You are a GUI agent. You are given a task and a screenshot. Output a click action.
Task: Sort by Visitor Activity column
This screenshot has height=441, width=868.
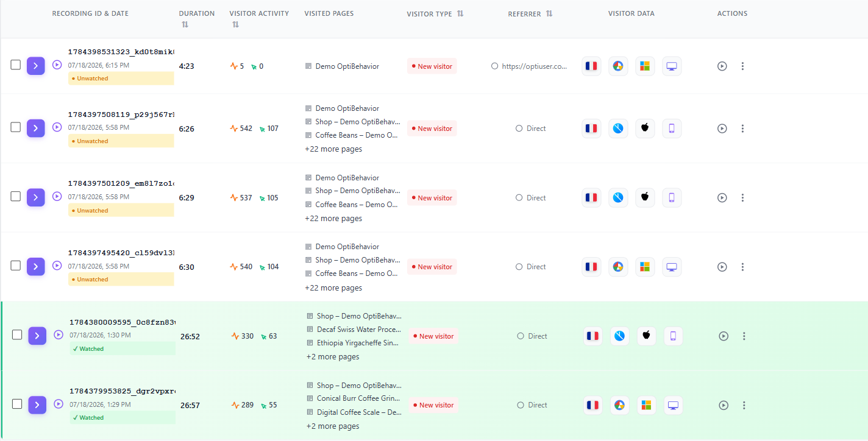pyautogui.click(x=235, y=24)
